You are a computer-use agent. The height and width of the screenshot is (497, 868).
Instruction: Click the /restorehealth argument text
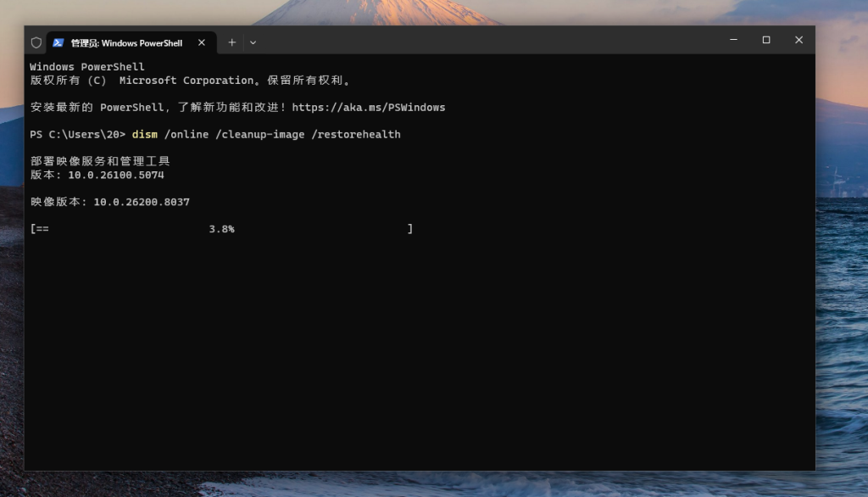coord(356,135)
